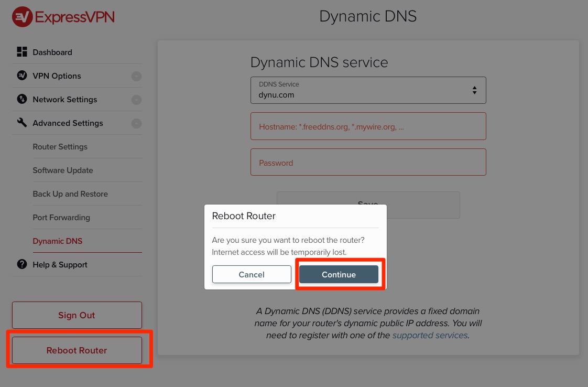Click the ExpressVPN logo
The width and height of the screenshot is (588, 387).
(63, 16)
